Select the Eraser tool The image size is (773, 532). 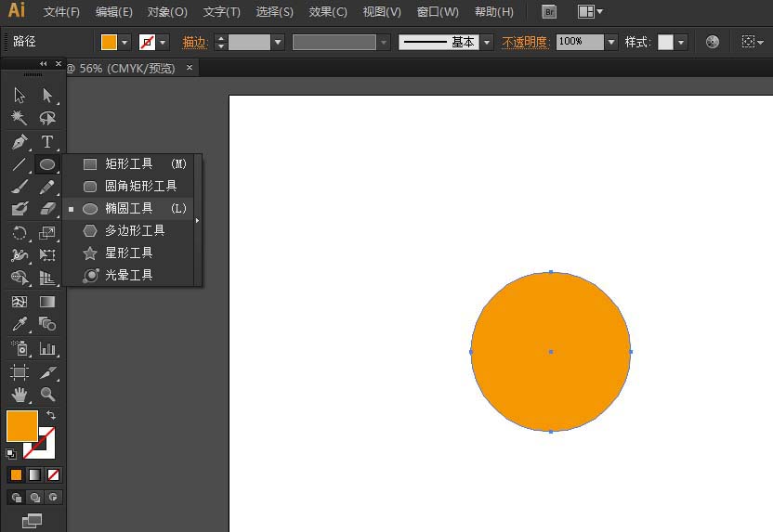[47, 209]
